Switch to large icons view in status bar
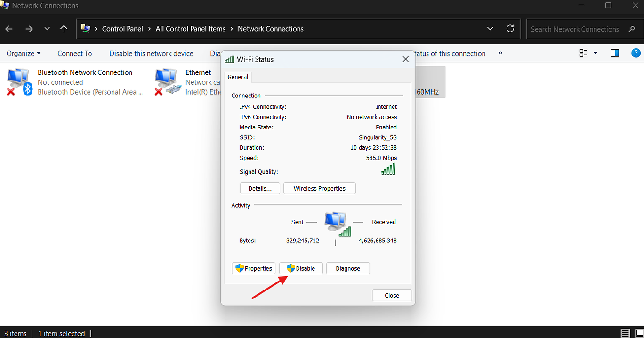Screen dimensions: 644x338 coord(638,333)
